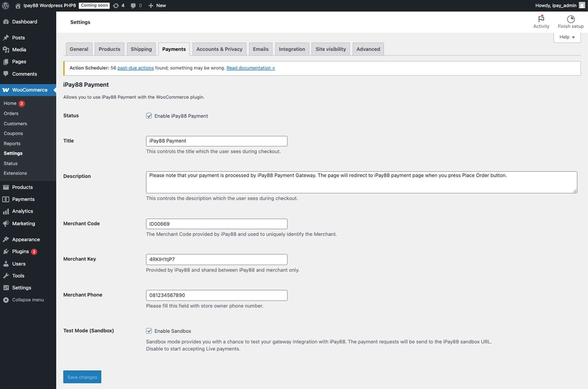The image size is (588, 389).
Task: Click Coming soon badge
Action: [x=94, y=5]
